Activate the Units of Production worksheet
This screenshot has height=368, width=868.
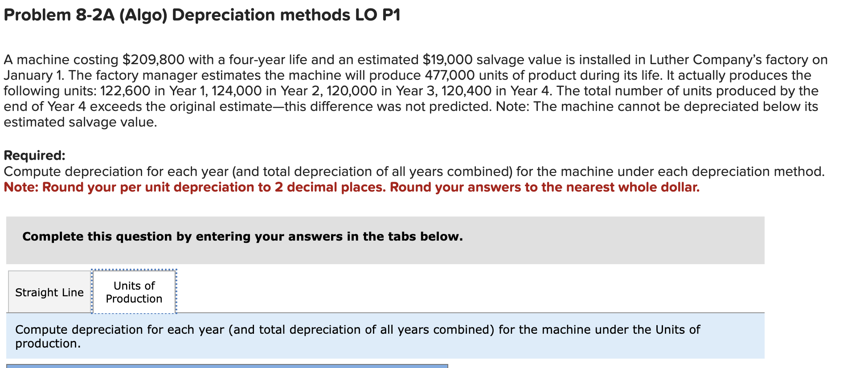click(x=133, y=292)
